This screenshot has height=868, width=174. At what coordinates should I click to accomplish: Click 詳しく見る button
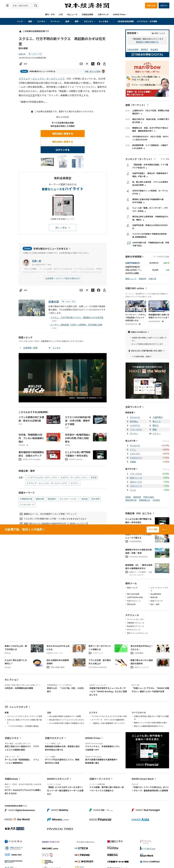tap(62, 227)
